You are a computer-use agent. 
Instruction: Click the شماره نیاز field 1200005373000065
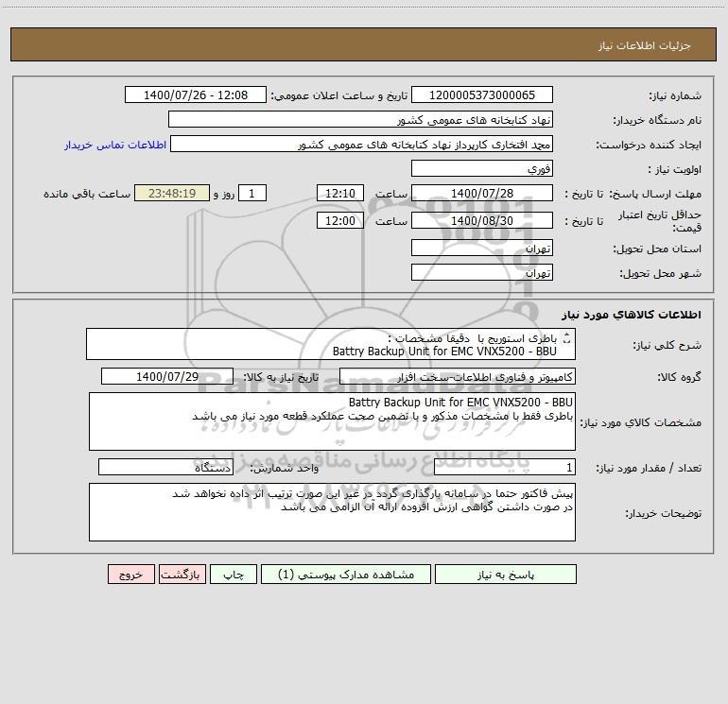(x=482, y=94)
